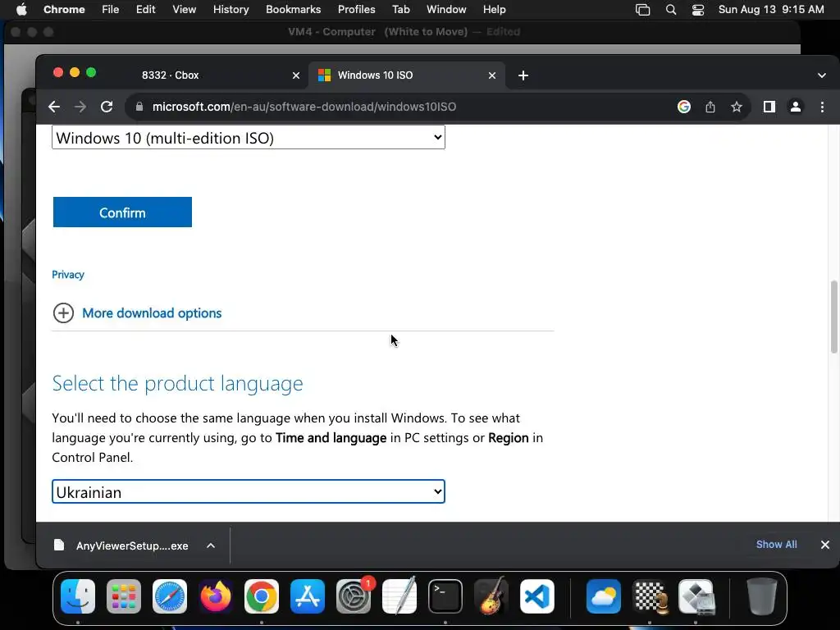Select the Windows 10 ISO tab
Image resolution: width=840 pixels, height=630 pixels.
coord(405,75)
